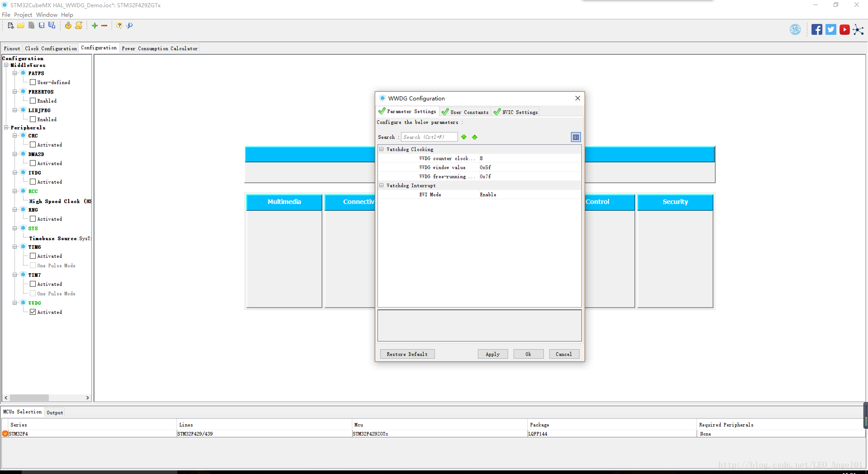
Task: Cancel the WWDG Configuration dialog
Action: click(x=564, y=354)
